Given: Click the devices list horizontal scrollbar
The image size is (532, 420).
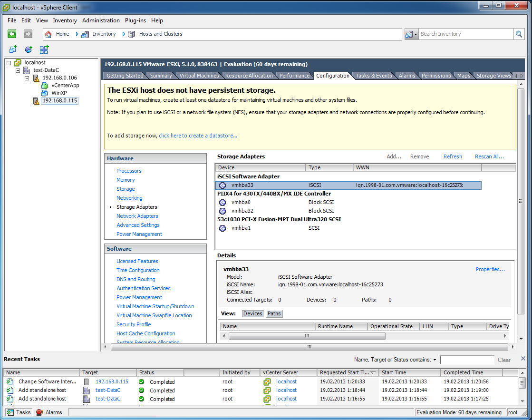Looking at the screenshot, I should click(307, 336).
